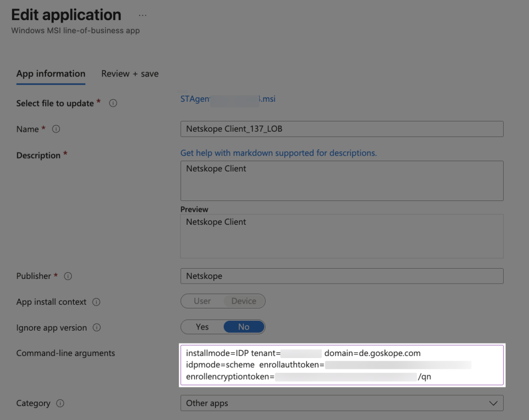Click info icon beside the Publisher label
This screenshot has height=420, width=529.
[x=68, y=276]
